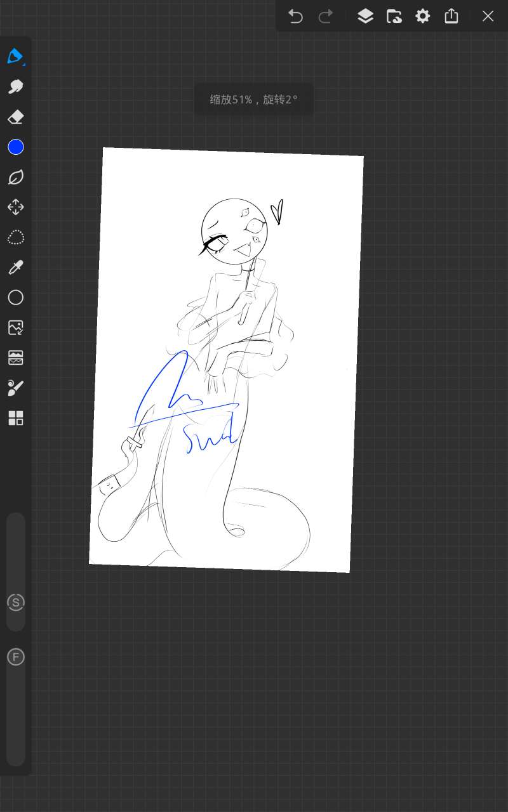Screen dimensions: 508x812
Task: Close the canvas with X
Action: [488, 16]
